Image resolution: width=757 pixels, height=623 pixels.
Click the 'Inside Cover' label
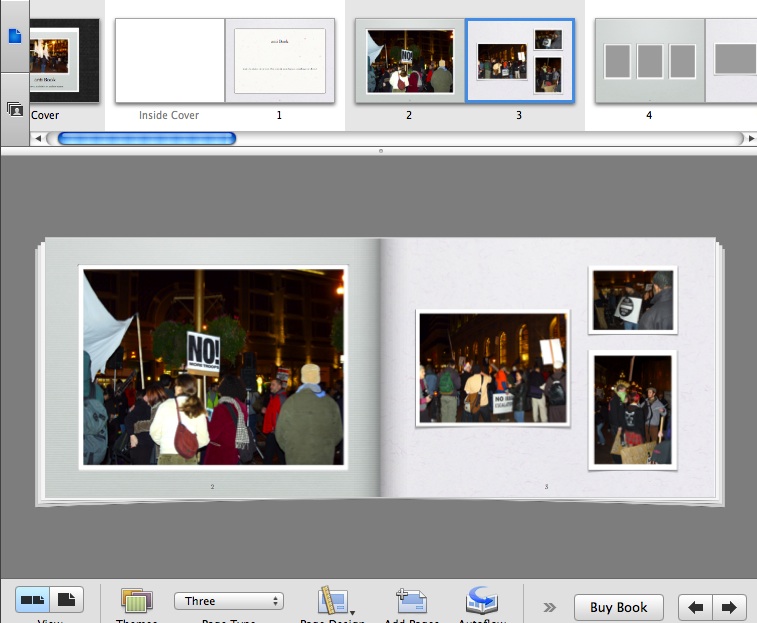click(169, 115)
